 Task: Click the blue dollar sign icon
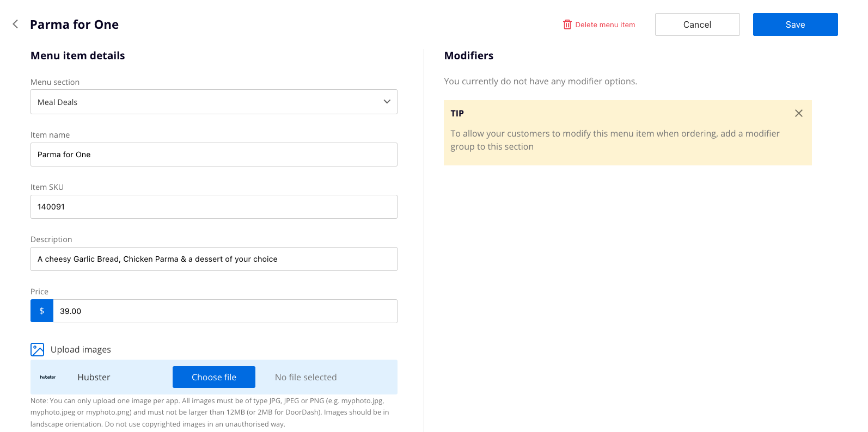coord(42,311)
